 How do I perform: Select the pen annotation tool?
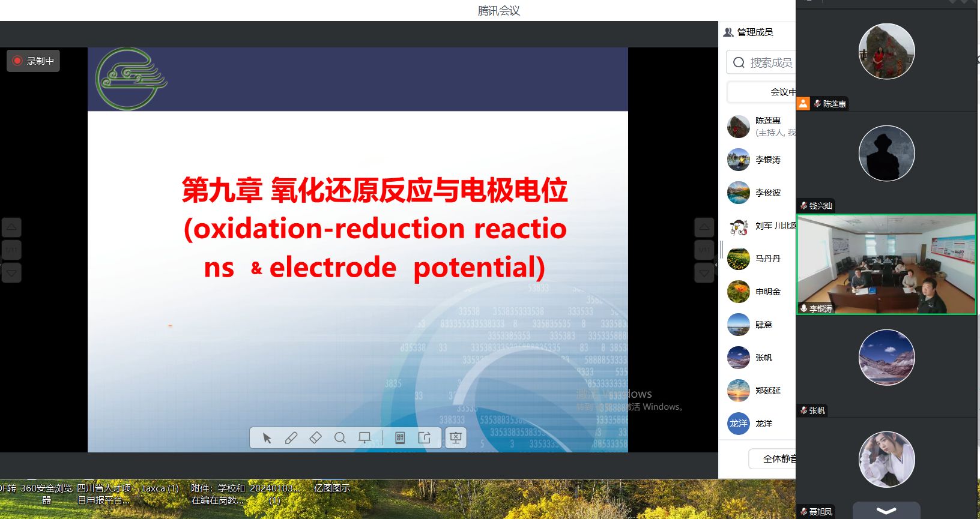point(291,438)
